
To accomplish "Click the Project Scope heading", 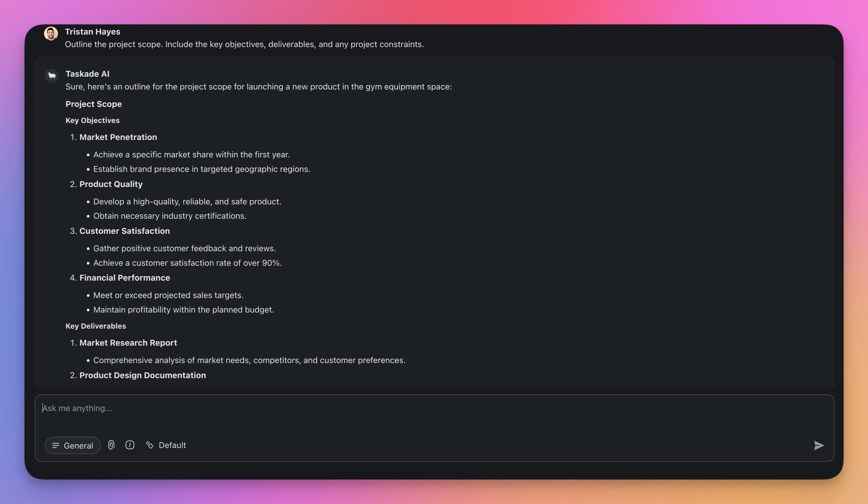I will pyautogui.click(x=94, y=104).
